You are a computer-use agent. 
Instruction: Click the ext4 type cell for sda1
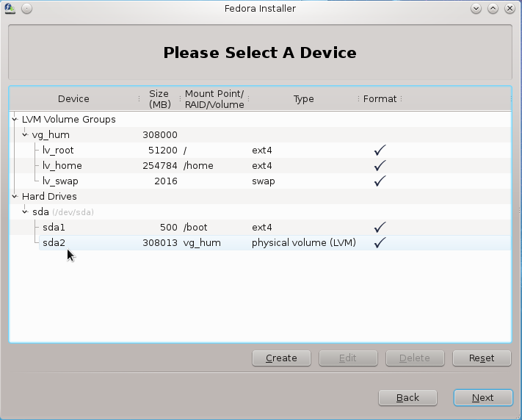(261, 227)
